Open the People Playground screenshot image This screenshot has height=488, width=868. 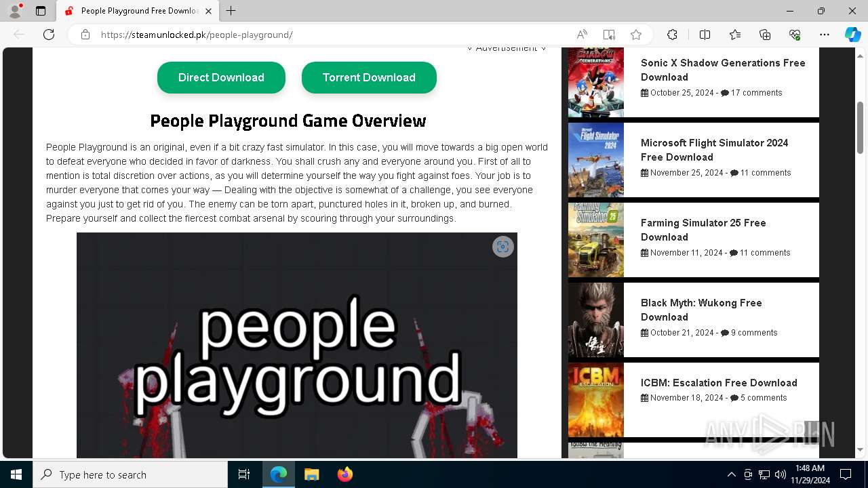coord(297,346)
